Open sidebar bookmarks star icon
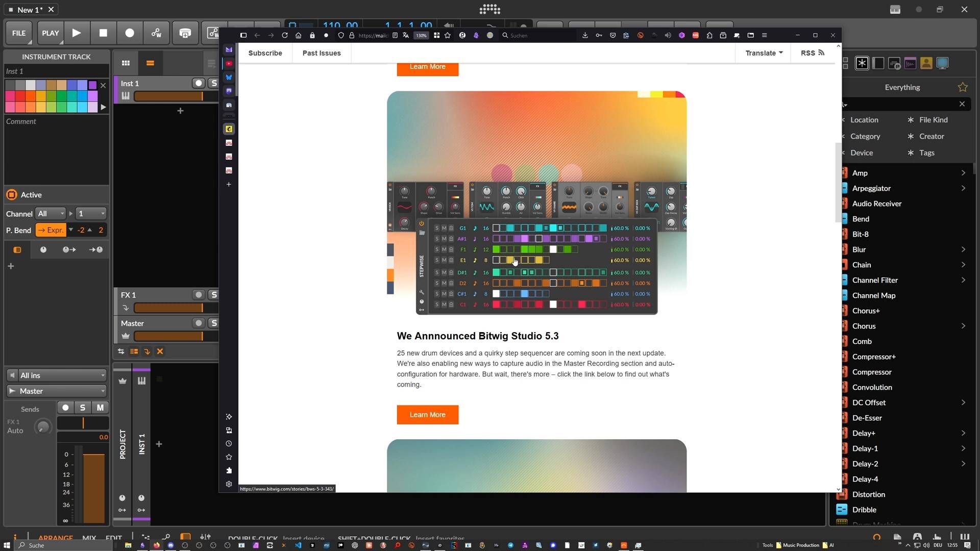This screenshot has width=980, height=551. [229, 457]
